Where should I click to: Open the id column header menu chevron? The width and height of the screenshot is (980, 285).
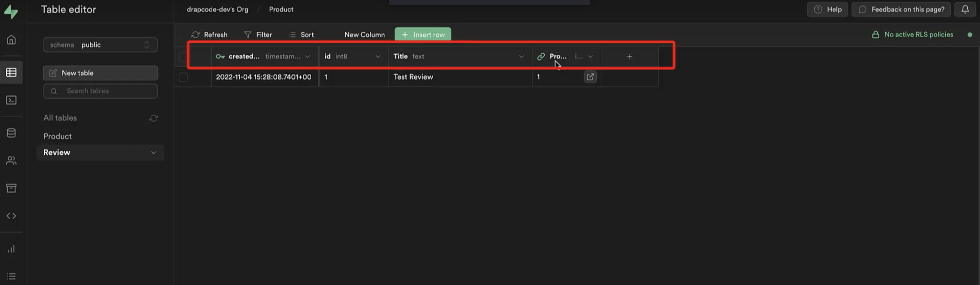[378, 56]
